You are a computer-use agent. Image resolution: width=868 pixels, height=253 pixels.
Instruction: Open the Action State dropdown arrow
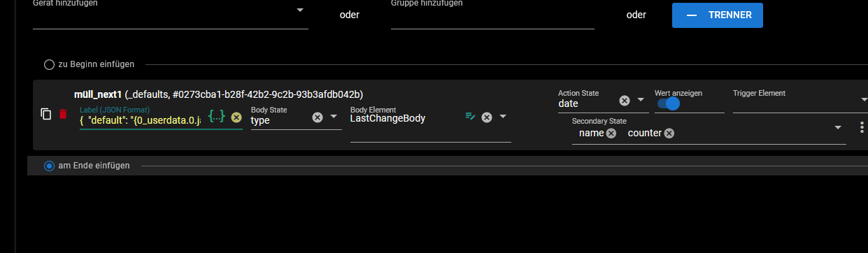(x=641, y=100)
